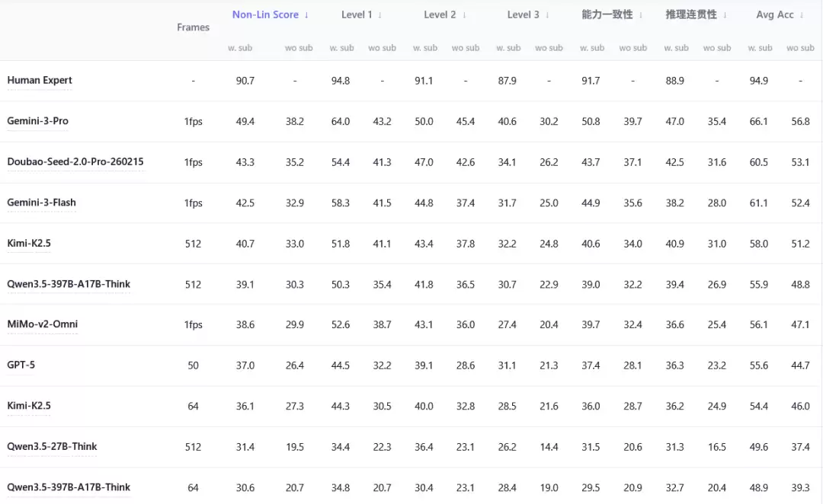The height and width of the screenshot is (504, 823).
Task: Select GPT-5 Non-Lin Score 37.0
Action: (245, 365)
